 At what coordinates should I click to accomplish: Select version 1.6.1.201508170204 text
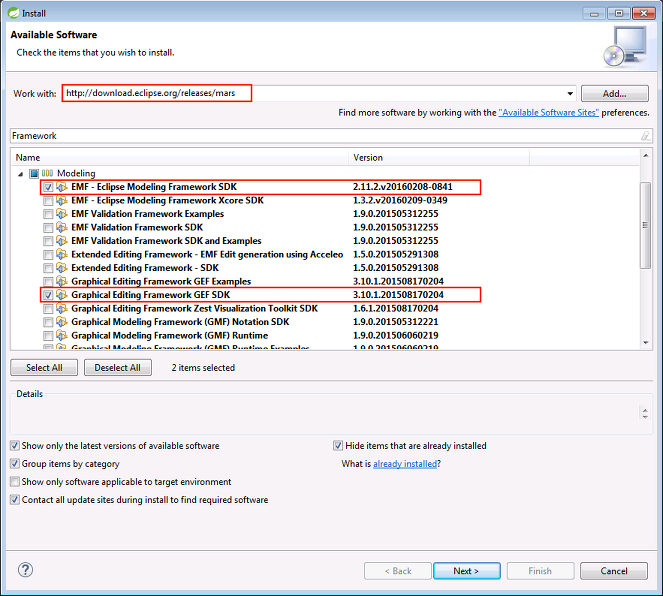click(396, 309)
